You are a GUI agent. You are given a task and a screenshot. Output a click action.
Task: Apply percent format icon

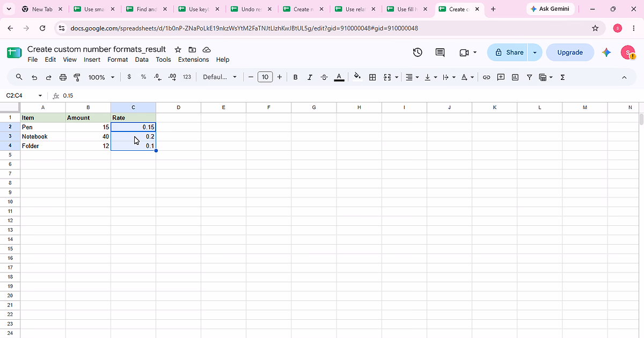(x=143, y=77)
